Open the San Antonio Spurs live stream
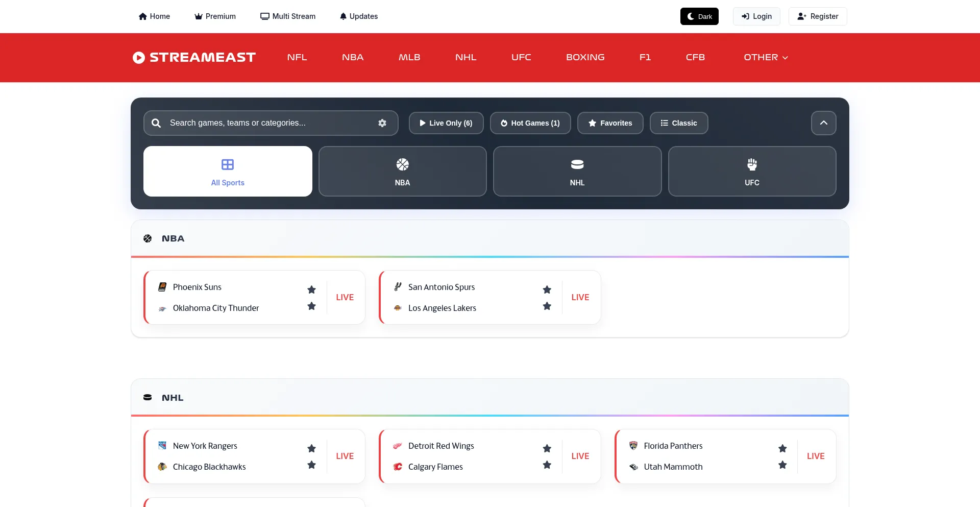980x507 pixels. (580, 297)
